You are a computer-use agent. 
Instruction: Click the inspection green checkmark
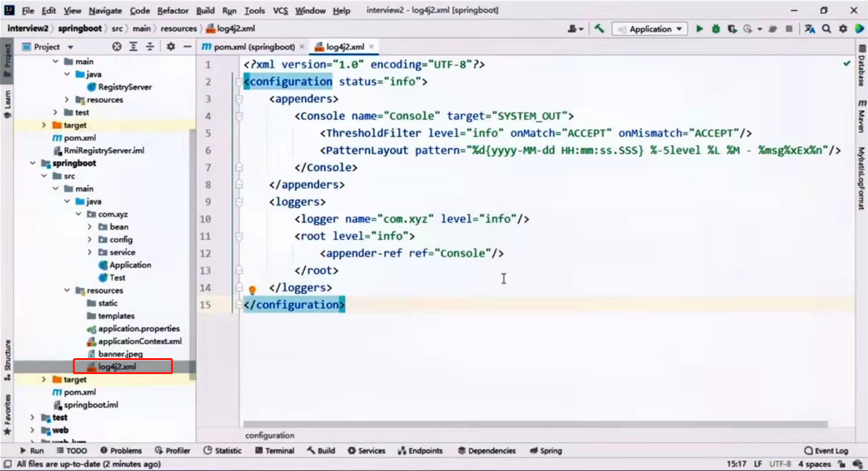coord(847,63)
